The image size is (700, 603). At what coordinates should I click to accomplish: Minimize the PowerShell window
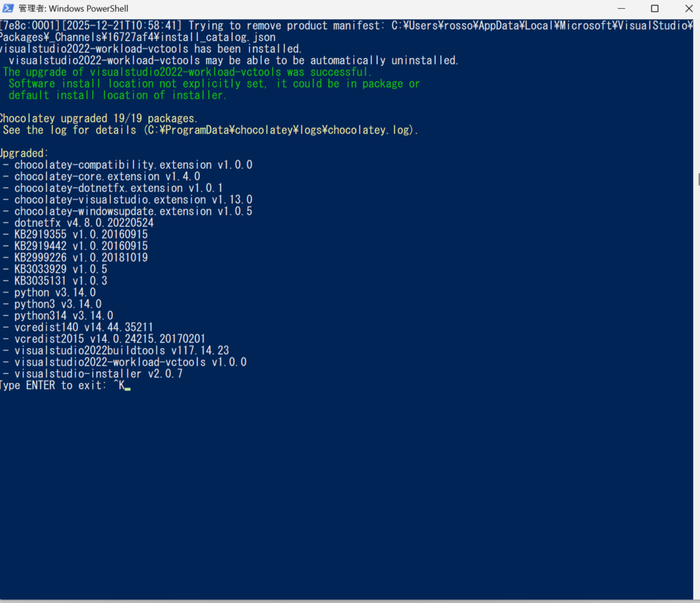point(621,9)
